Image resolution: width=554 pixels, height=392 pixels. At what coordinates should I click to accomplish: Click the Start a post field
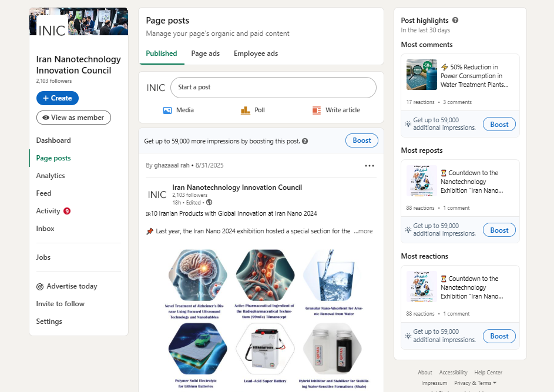point(273,88)
